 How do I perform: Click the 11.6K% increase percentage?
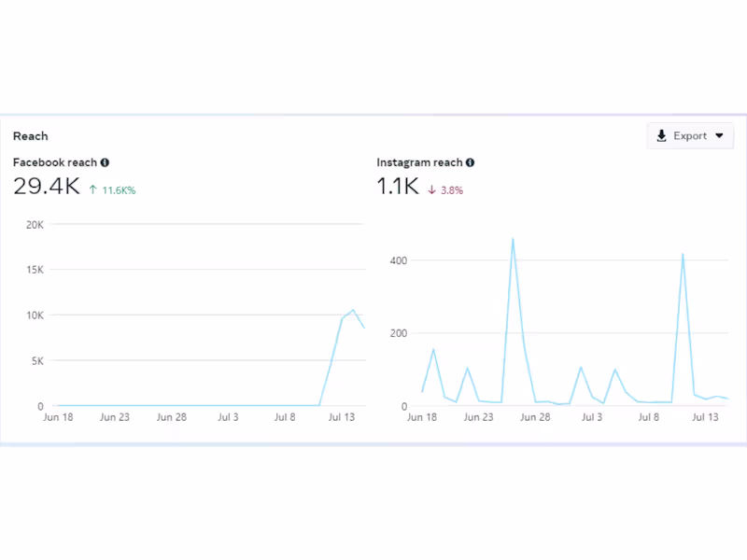tap(120, 190)
